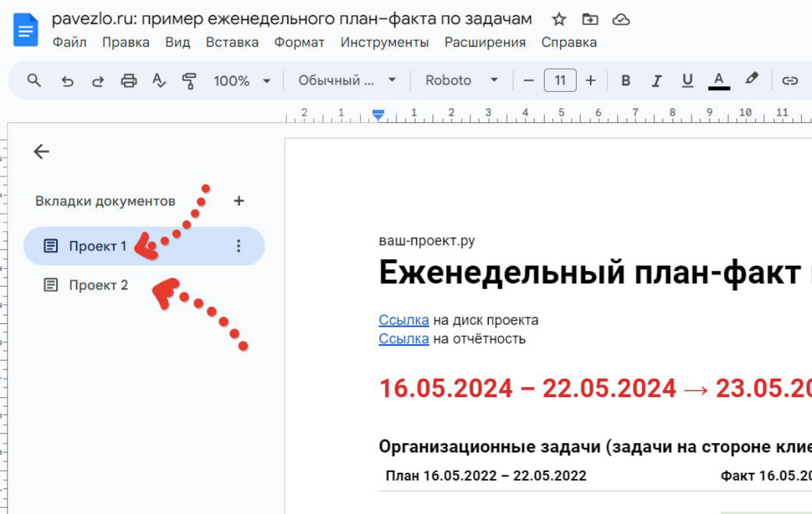Open the Roboto font dropdown
This screenshot has width=812, height=514.
[x=461, y=80]
